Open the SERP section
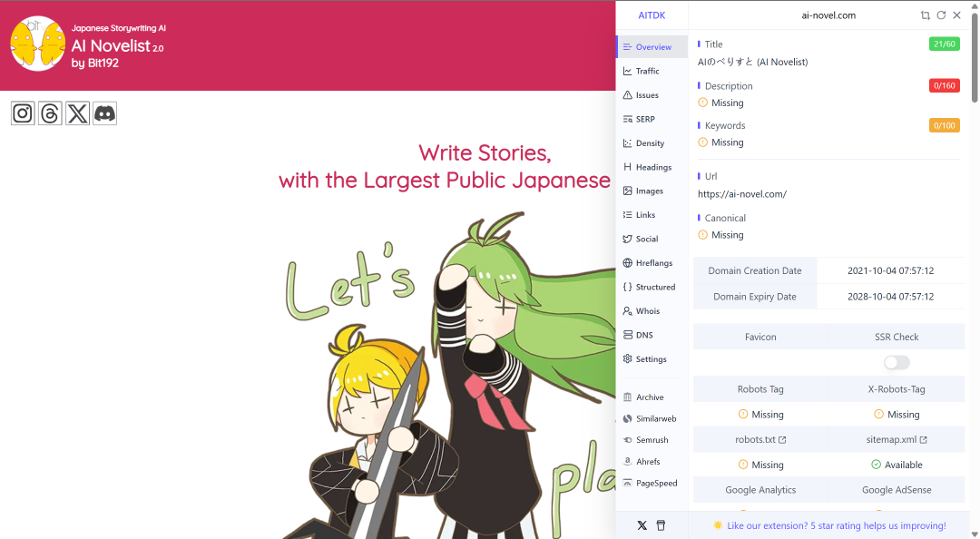 [x=652, y=119]
